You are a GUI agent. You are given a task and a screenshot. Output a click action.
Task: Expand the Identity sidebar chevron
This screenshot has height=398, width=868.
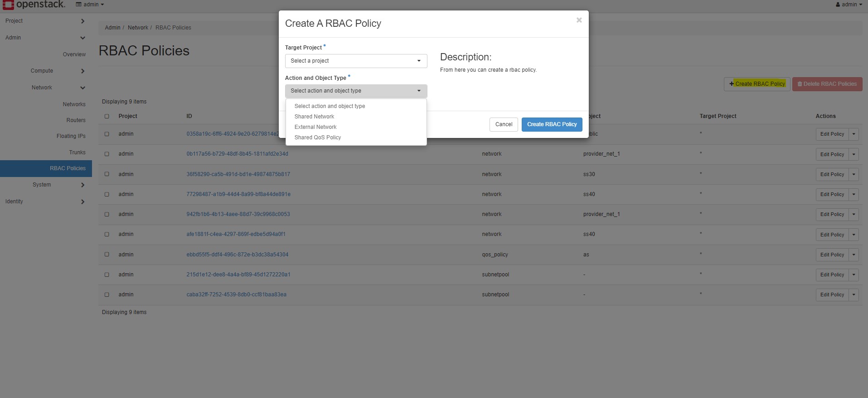point(82,202)
